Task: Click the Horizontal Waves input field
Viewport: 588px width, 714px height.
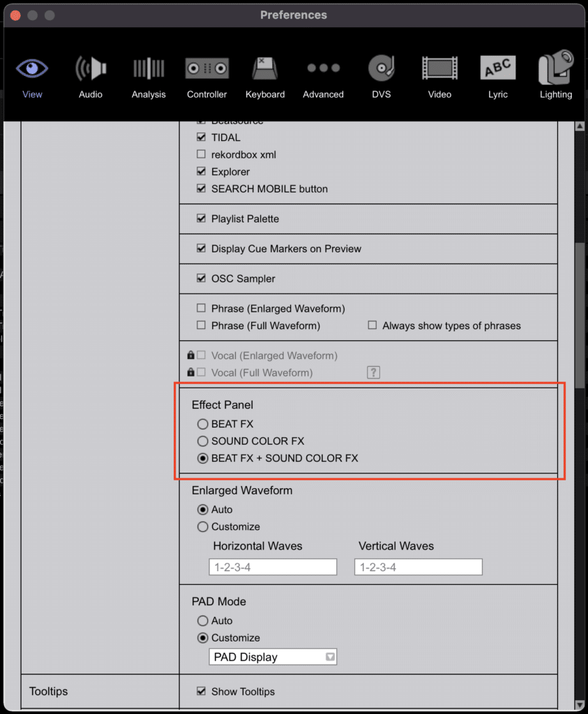Action: [272, 566]
